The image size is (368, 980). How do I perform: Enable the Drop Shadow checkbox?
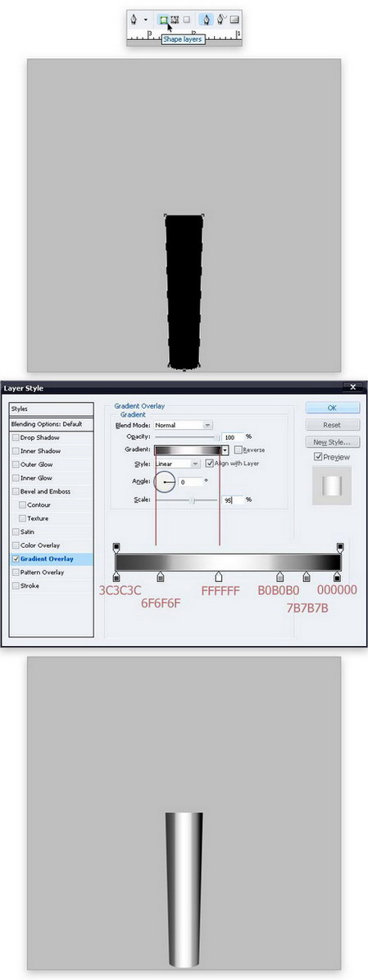click(15, 437)
